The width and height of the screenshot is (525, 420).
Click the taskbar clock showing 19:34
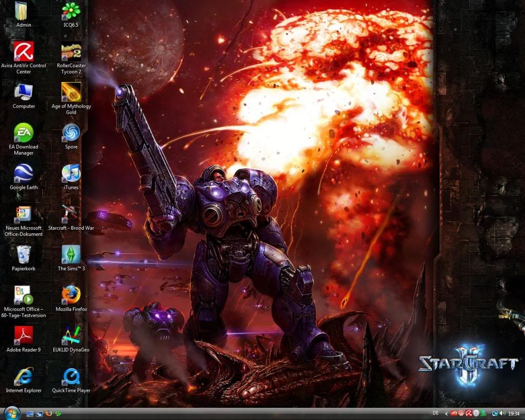pos(514,413)
